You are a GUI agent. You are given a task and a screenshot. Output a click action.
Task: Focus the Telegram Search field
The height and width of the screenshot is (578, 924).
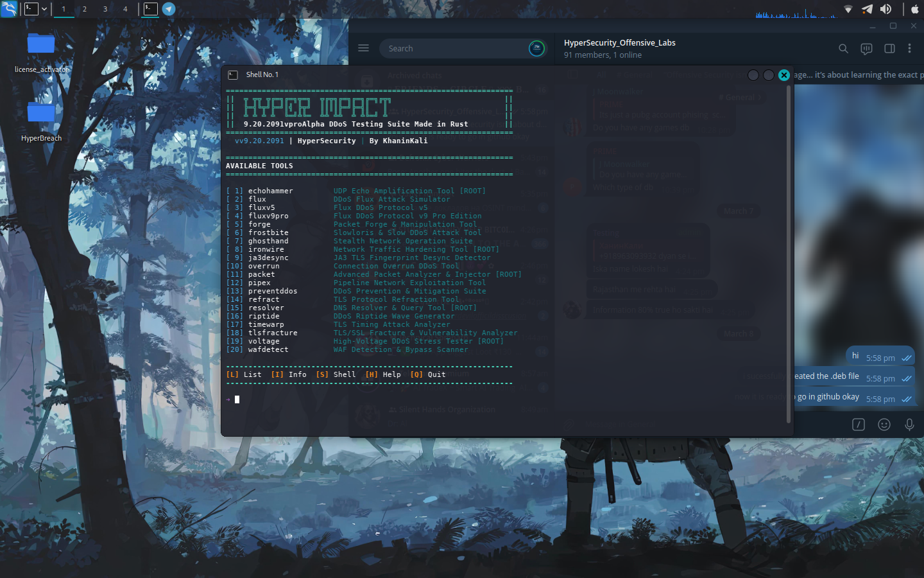[452, 48]
